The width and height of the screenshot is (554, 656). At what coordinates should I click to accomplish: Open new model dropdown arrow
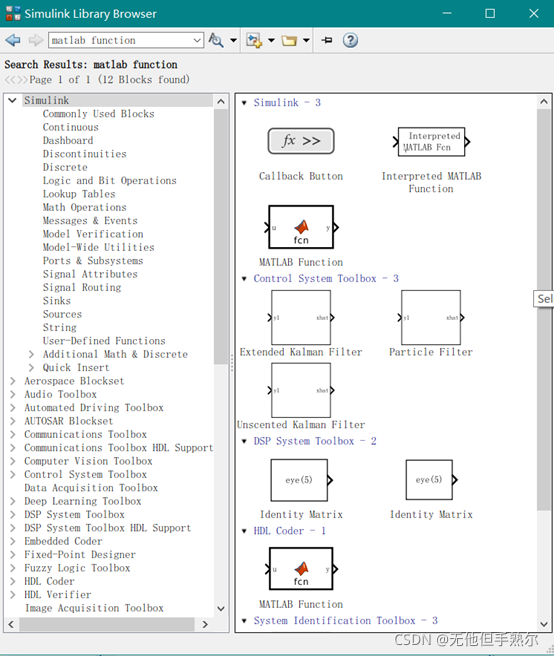coord(271,40)
